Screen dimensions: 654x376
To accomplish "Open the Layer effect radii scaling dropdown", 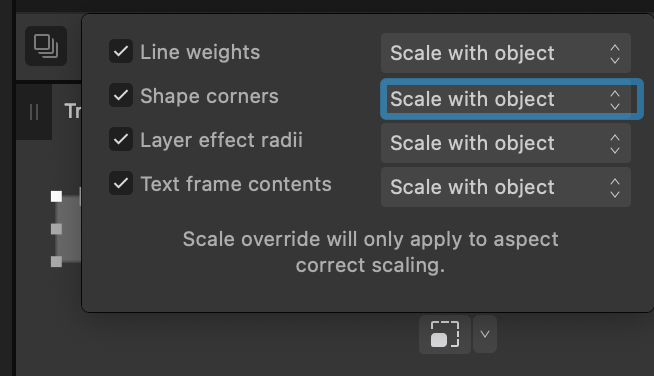I will tap(506, 143).
